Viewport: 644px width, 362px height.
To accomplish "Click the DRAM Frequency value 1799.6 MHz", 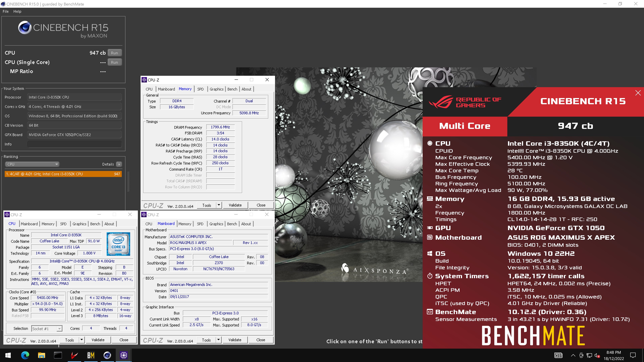I will (220, 127).
